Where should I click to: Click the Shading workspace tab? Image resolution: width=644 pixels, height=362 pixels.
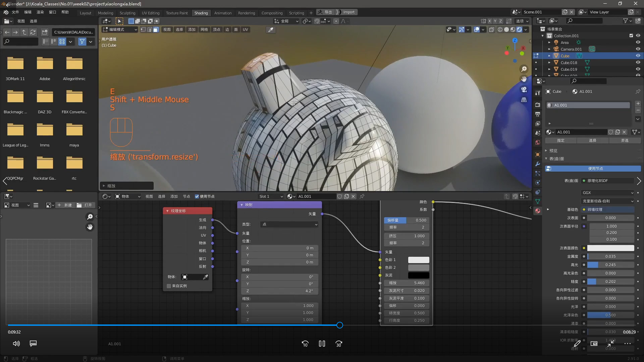click(x=201, y=12)
